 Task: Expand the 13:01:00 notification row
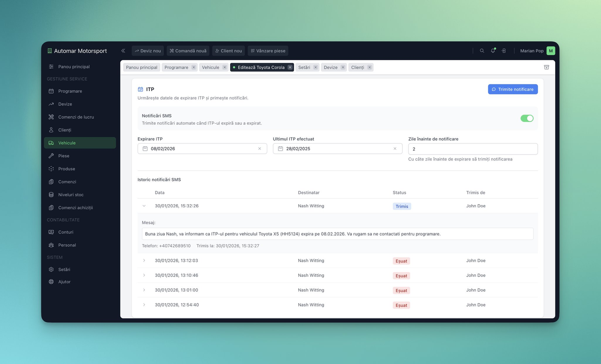(144, 290)
